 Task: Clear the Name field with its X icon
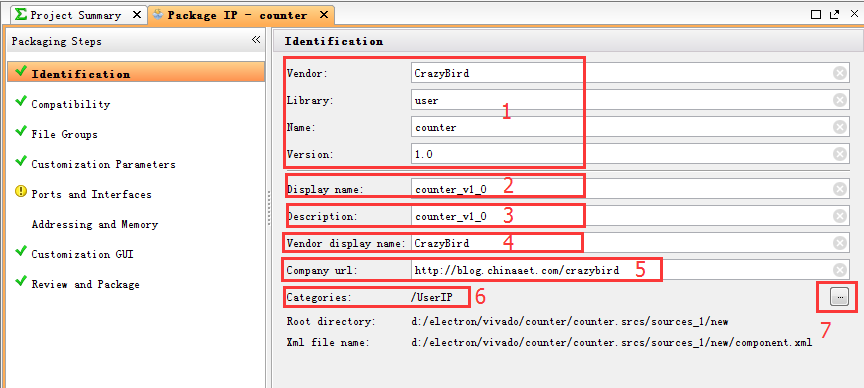(x=840, y=127)
